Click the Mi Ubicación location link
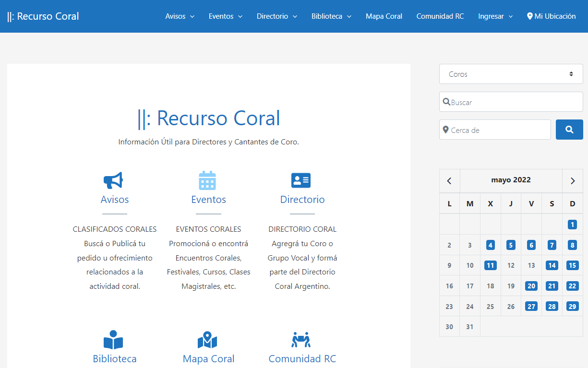Screen dimensions: 588x368 [x=551, y=16]
